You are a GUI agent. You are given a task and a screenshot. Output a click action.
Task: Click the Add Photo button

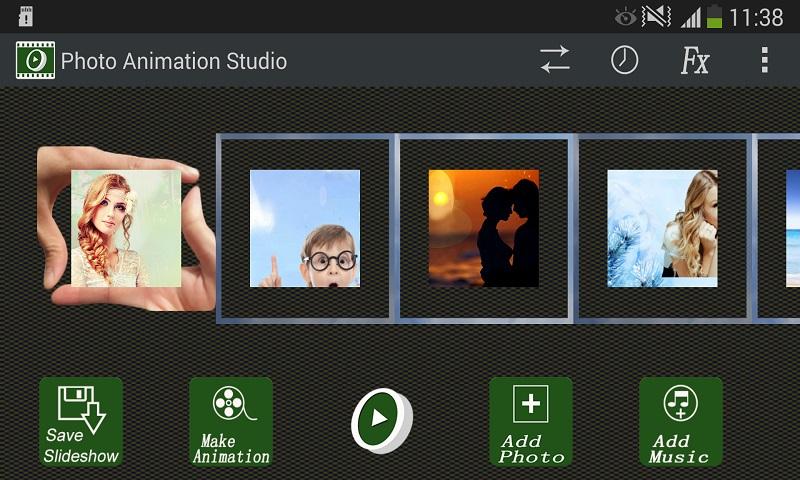coord(531,422)
